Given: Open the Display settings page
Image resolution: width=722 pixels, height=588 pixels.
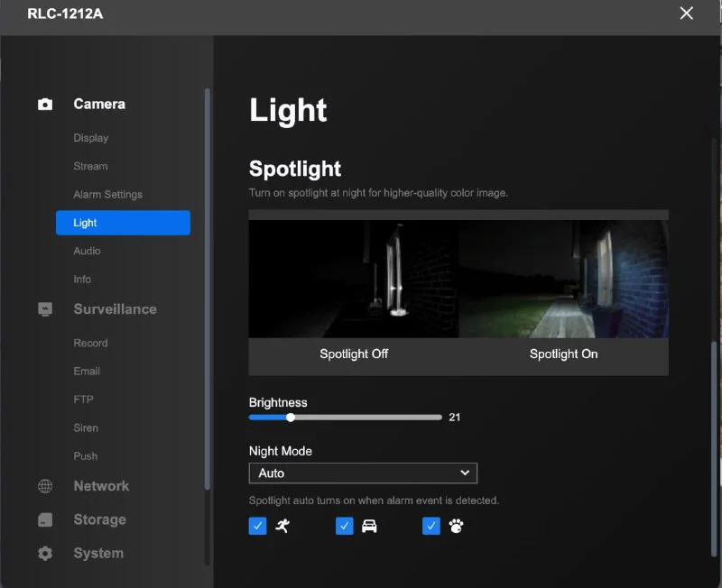Looking at the screenshot, I should (91, 138).
